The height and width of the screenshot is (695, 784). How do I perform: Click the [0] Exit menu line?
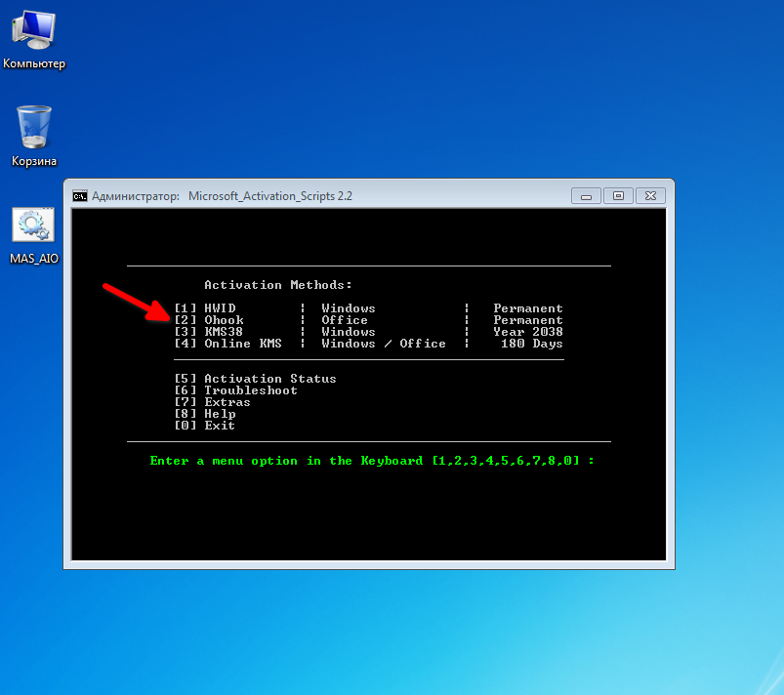[x=204, y=426]
